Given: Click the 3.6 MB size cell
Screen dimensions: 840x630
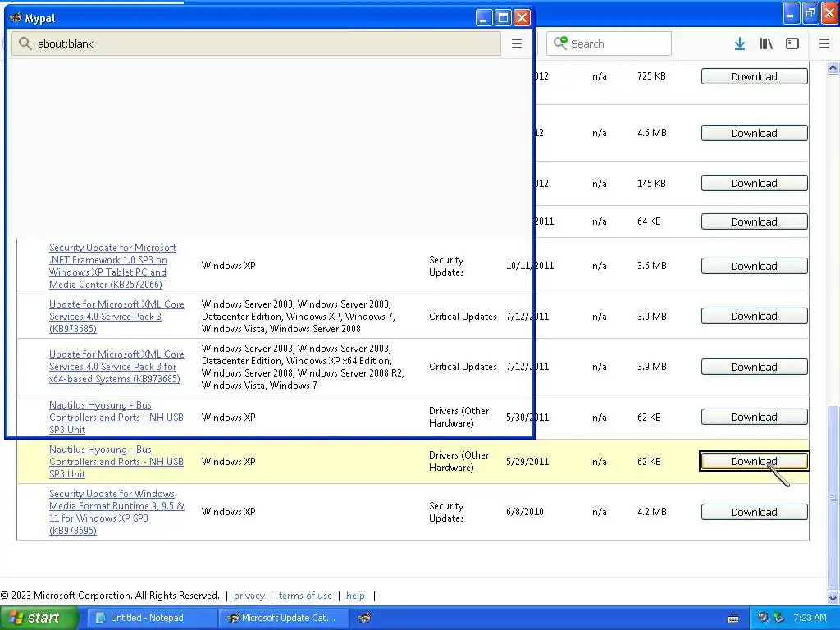Looking at the screenshot, I should [652, 265].
